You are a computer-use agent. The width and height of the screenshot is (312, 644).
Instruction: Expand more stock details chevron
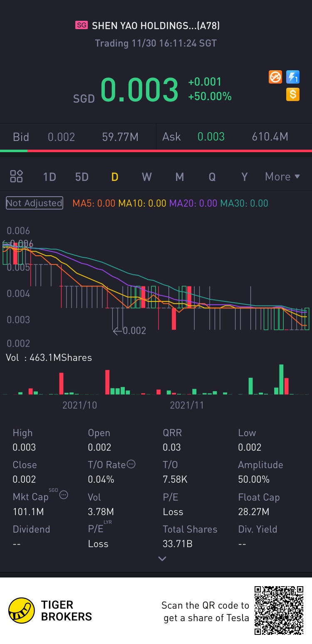tap(162, 559)
